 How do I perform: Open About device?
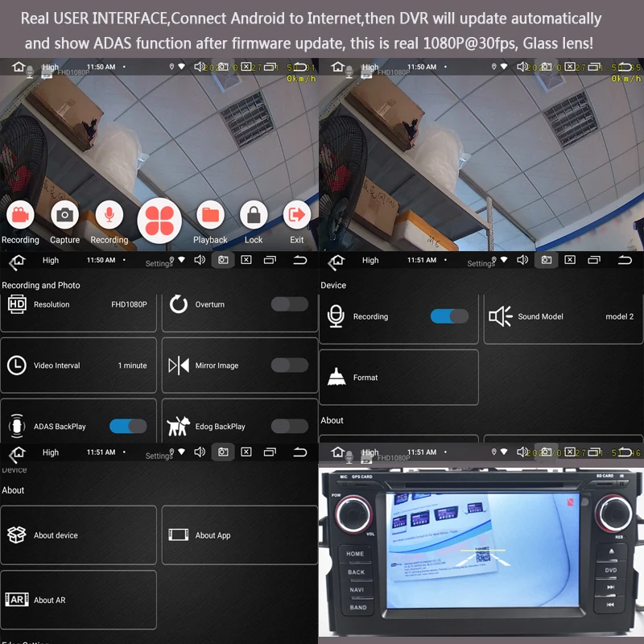tap(78, 535)
